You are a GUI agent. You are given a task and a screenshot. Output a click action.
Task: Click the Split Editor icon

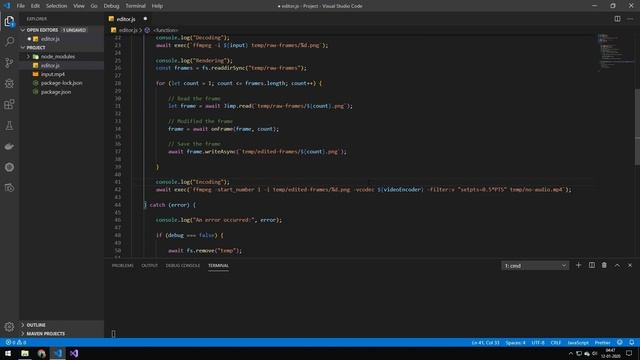coord(617,19)
